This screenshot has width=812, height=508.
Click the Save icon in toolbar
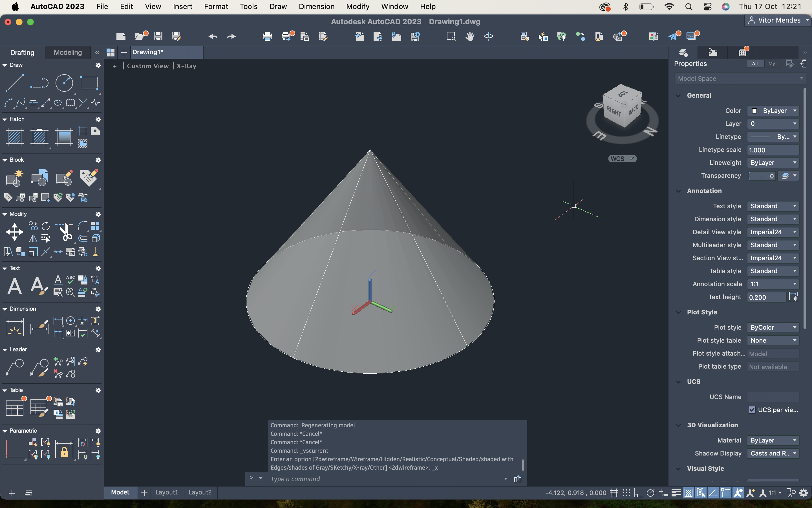point(158,36)
